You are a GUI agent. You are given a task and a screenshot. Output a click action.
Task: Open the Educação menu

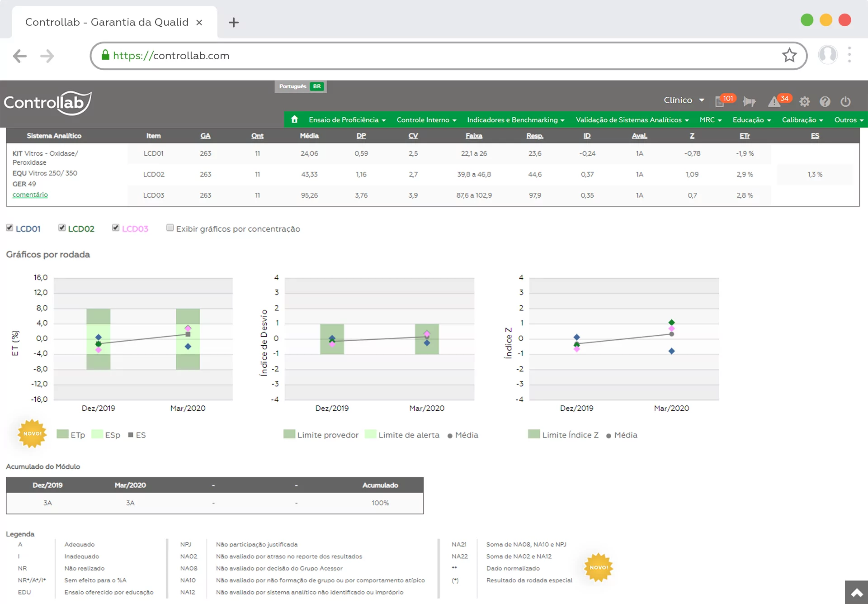point(751,120)
